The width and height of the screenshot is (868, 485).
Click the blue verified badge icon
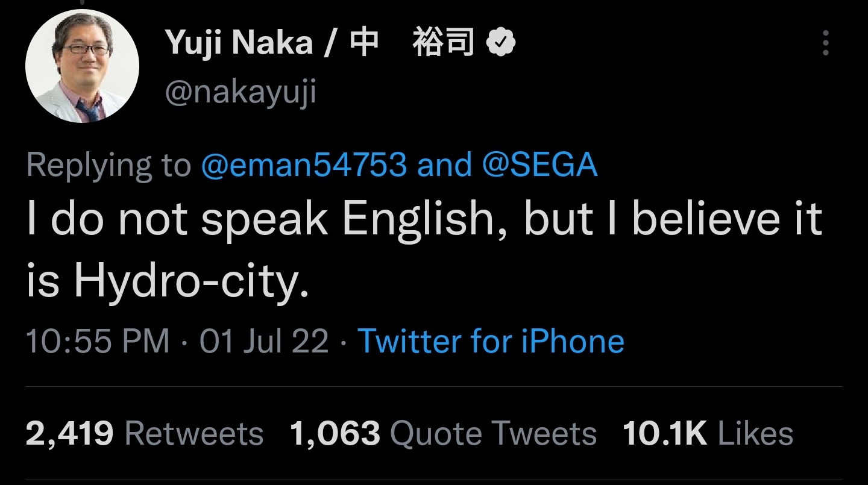coord(501,43)
